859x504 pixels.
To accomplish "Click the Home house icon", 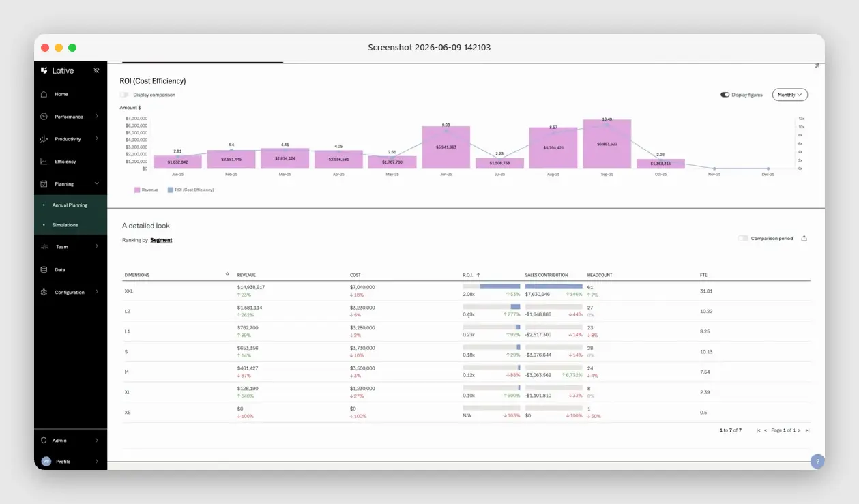I will (44, 94).
